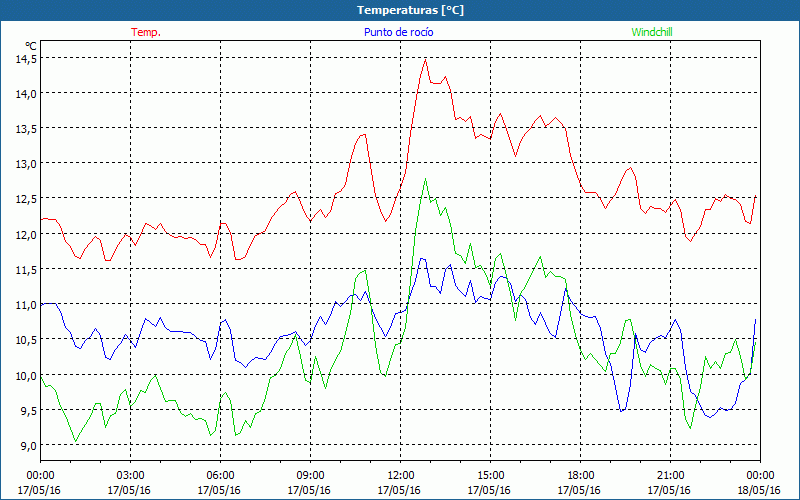
Task: Click the 18/05/16 date label
Action: (x=759, y=490)
